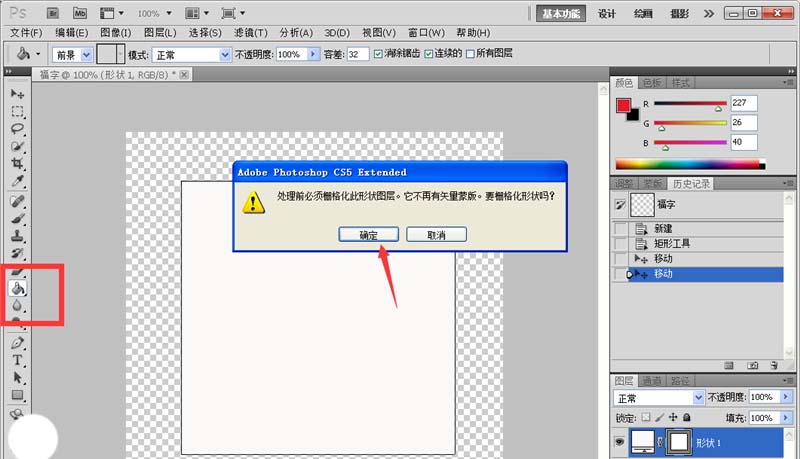Select the Brush tool

pos(17,219)
